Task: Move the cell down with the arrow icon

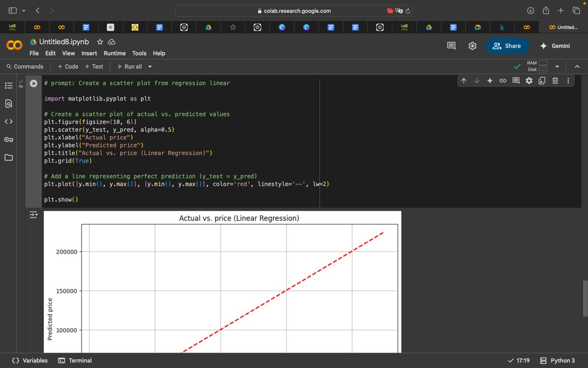Action: point(476,80)
